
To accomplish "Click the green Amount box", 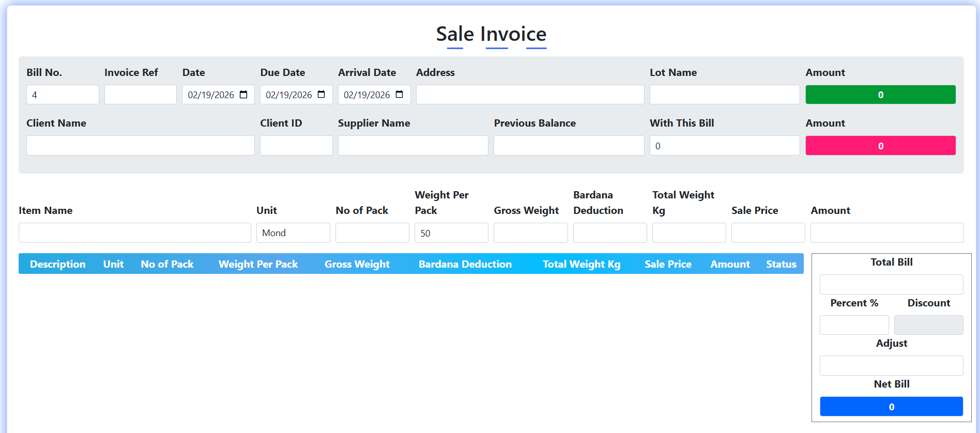I will click(880, 95).
